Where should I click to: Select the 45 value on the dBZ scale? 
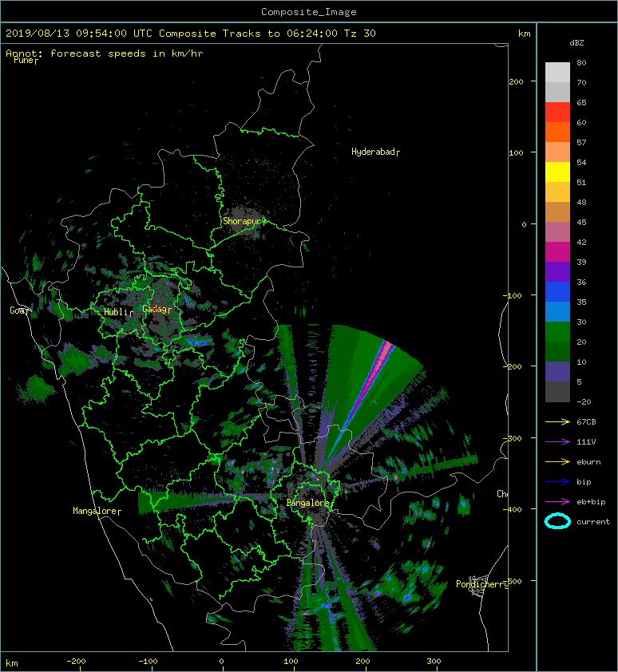click(581, 223)
